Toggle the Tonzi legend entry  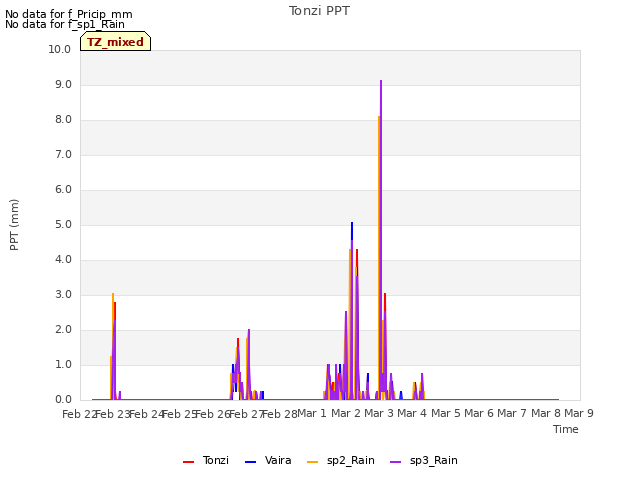pyautogui.click(x=206, y=461)
